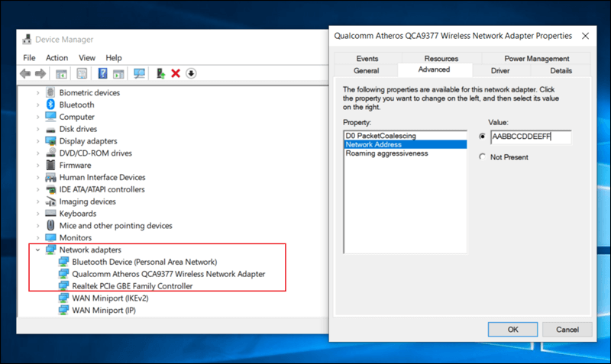Switch to the Power Management tab

tap(537, 59)
